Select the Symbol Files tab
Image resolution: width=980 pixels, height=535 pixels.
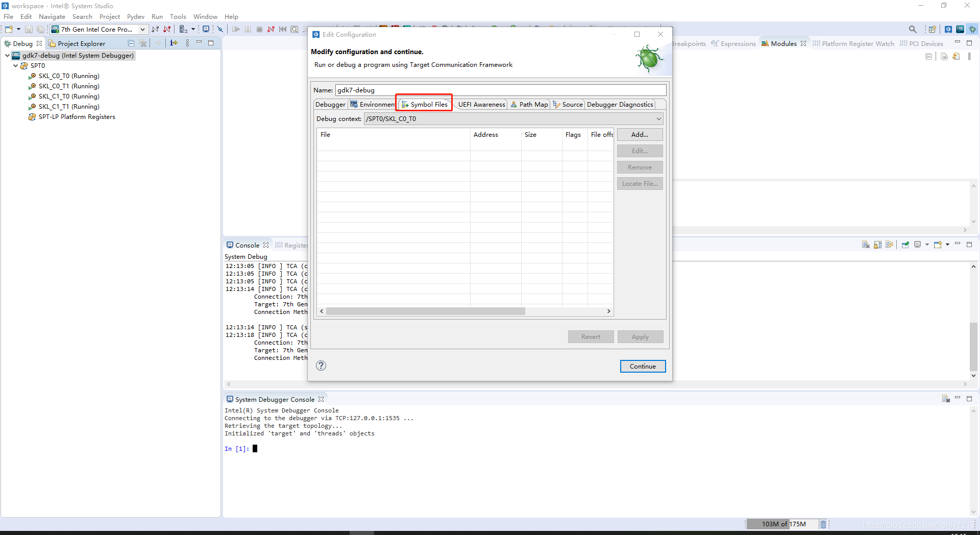(x=424, y=104)
